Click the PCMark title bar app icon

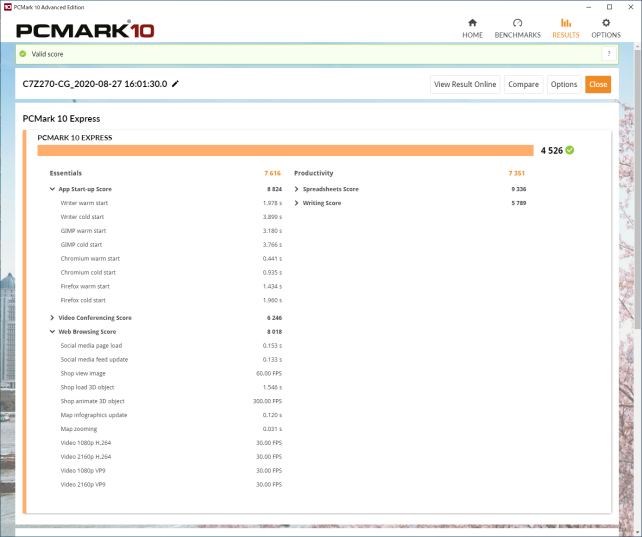[7, 7]
